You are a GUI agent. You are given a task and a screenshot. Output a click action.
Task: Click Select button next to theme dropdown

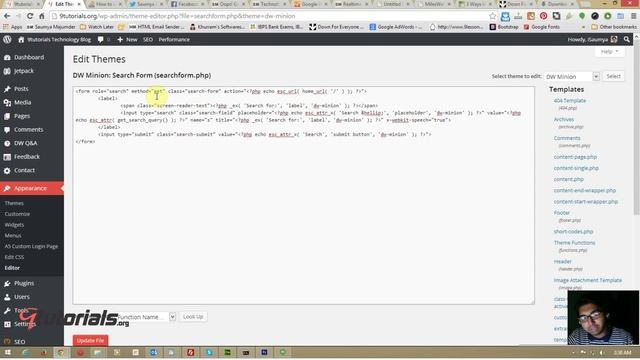click(x=613, y=76)
